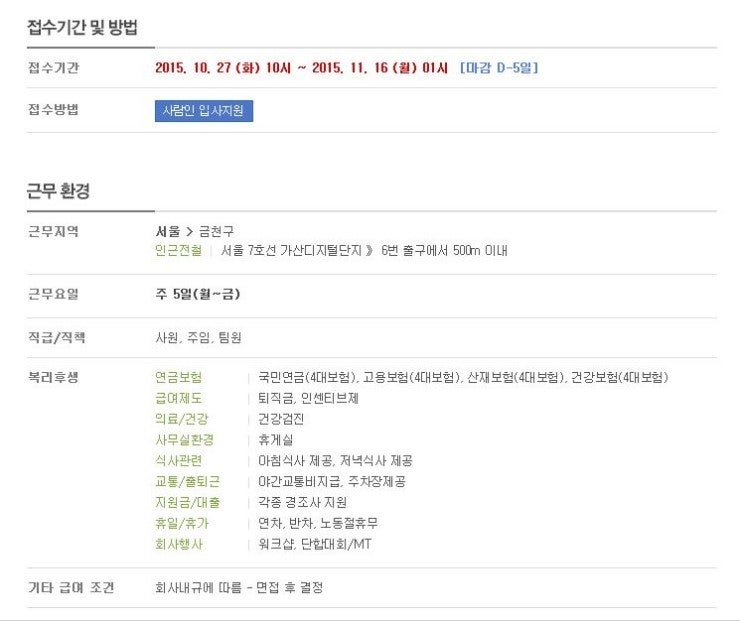Click the 연금보험 benefits category label
Viewport: 740px width, 621px height.
[x=178, y=377]
